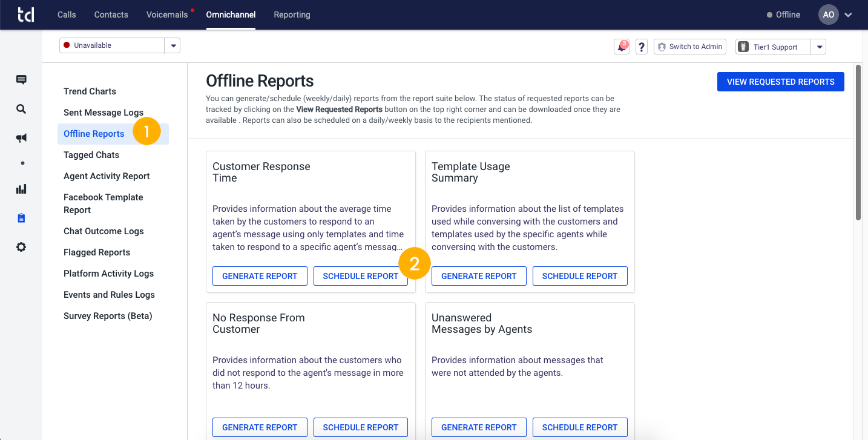Open Platform Activity Logs
The height and width of the screenshot is (440, 868).
pos(108,274)
